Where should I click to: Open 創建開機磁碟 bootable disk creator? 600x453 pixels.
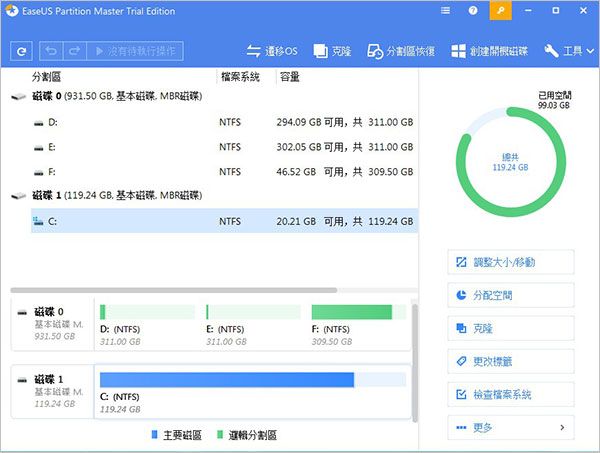click(x=489, y=51)
